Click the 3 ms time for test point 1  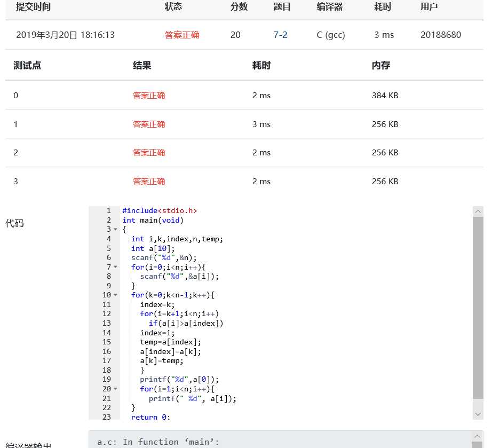(x=261, y=124)
